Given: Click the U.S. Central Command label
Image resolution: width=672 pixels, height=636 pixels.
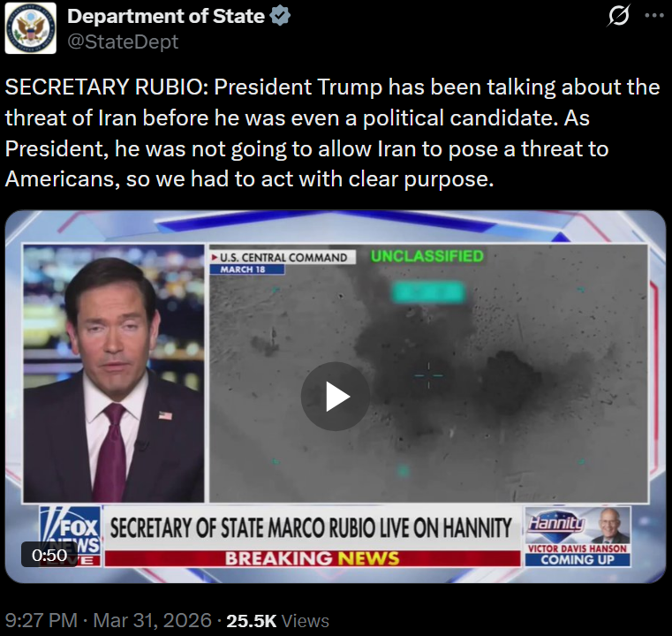Looking at the screenshot, I should pos(283,257).
